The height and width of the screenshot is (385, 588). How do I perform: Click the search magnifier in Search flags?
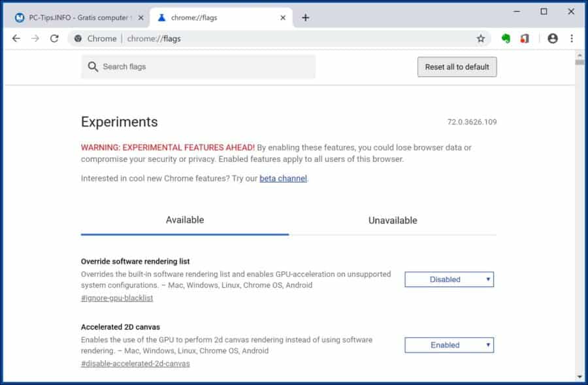pyautogui.click(x=93, y=67)
